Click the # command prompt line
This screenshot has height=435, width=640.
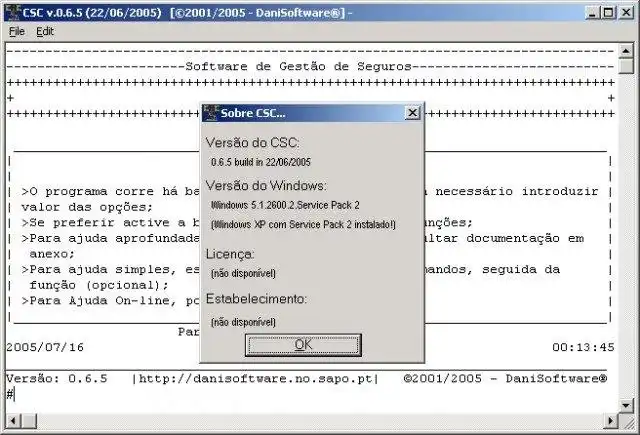click(11, 395)
